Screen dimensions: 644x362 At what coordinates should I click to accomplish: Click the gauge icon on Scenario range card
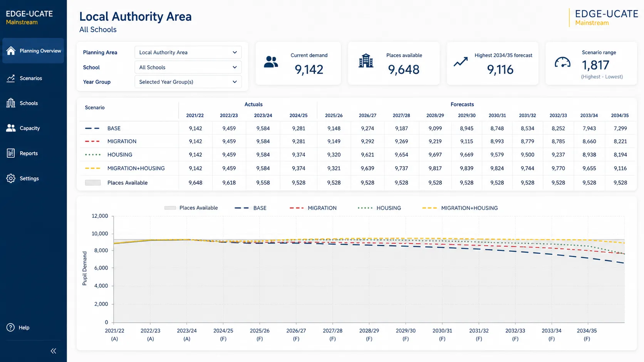(562, 62)
